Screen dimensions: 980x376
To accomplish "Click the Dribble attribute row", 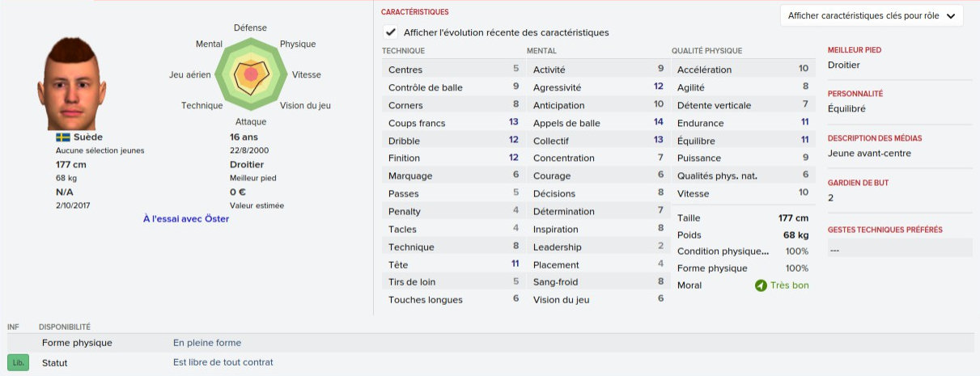I will [453, 141].
